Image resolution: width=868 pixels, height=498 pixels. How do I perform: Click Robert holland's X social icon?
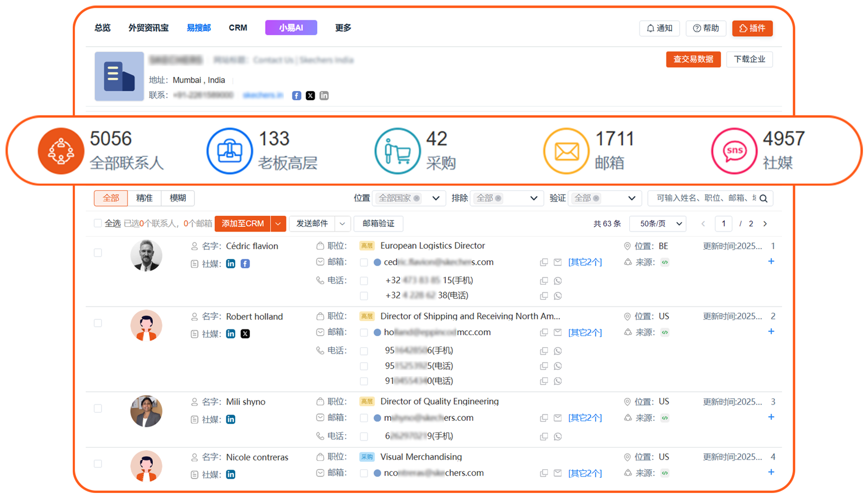[245, 334]
